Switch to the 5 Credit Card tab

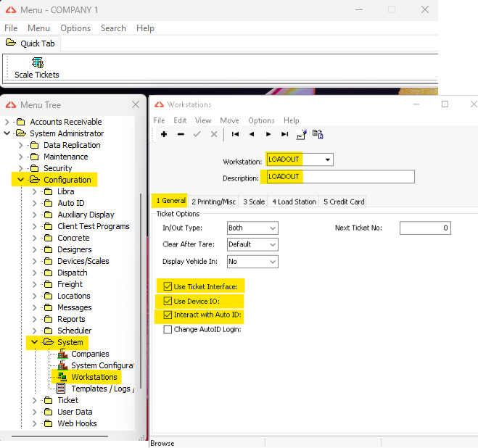344,202
